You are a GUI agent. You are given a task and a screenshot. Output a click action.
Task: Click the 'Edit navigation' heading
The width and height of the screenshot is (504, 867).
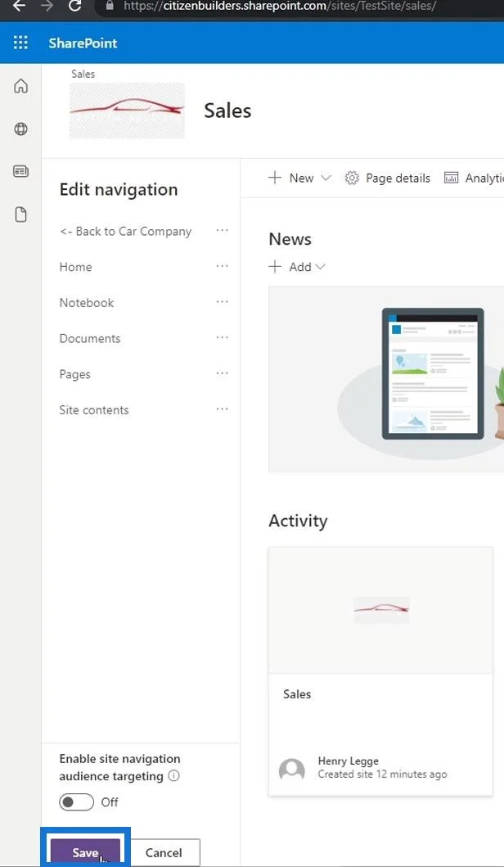pyautogui.click(x=119, y=190)
